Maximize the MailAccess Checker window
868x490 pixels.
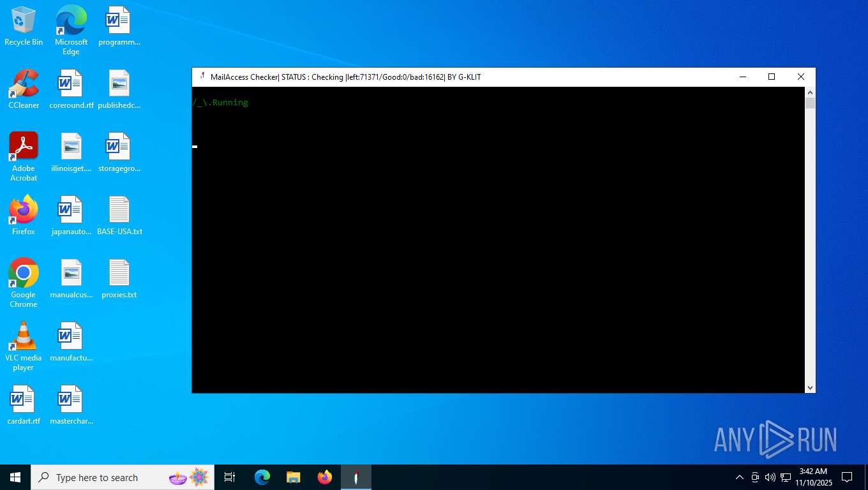[772, 77]
